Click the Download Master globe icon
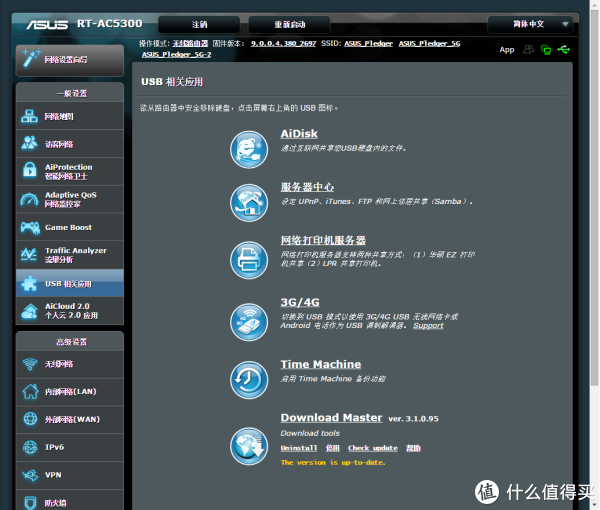Screen dimensions: 600x510 pyautogui.click(x=249, y=446)
